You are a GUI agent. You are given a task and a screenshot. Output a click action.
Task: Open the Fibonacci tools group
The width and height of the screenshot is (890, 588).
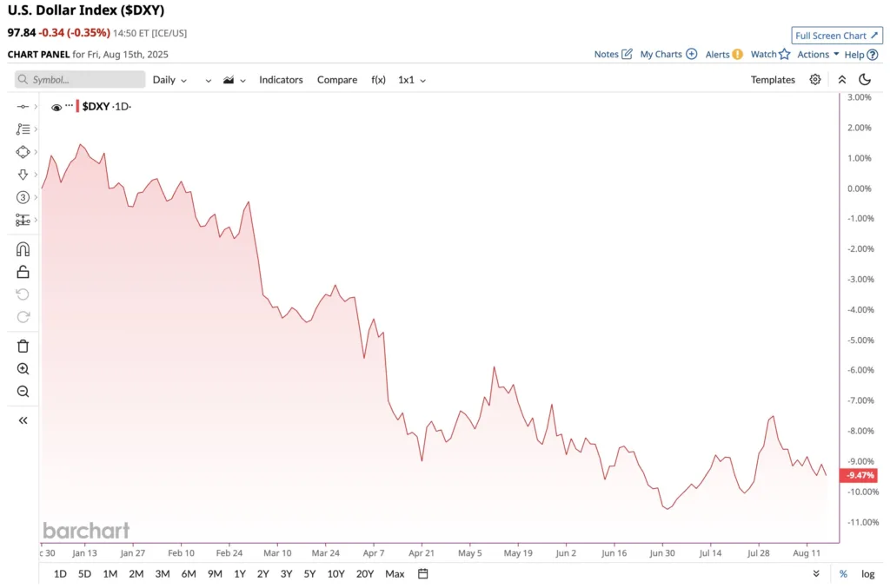[x=23, y=129]
